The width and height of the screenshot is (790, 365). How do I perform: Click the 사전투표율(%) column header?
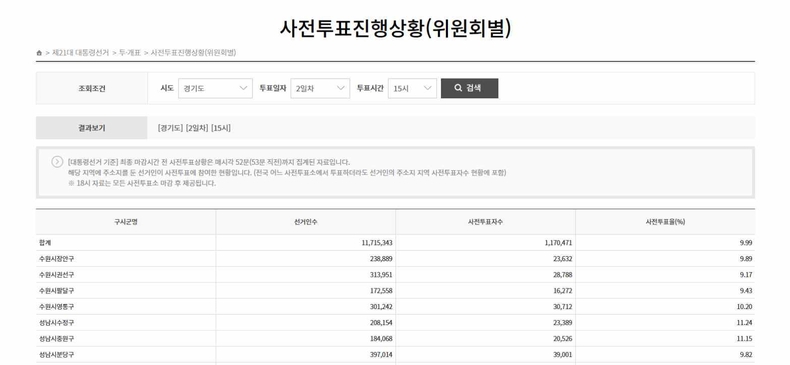click(666, 222)
